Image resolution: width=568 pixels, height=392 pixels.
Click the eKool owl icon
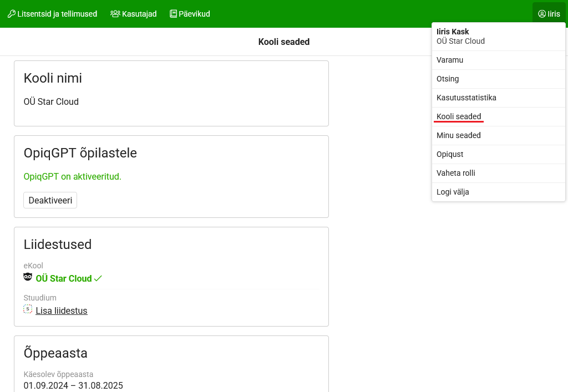click(28, 278)
